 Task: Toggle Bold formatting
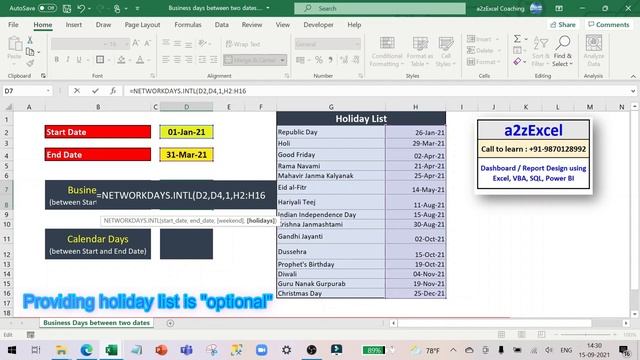57,60
